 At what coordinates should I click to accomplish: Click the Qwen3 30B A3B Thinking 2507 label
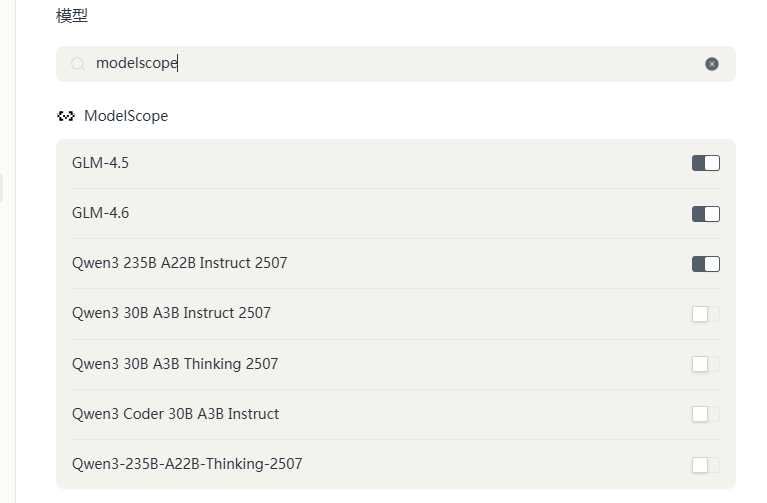point(175,364)
